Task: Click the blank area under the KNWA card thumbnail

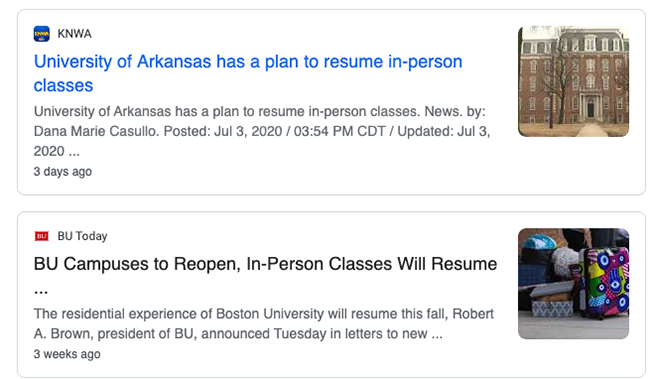Action: 573,165
